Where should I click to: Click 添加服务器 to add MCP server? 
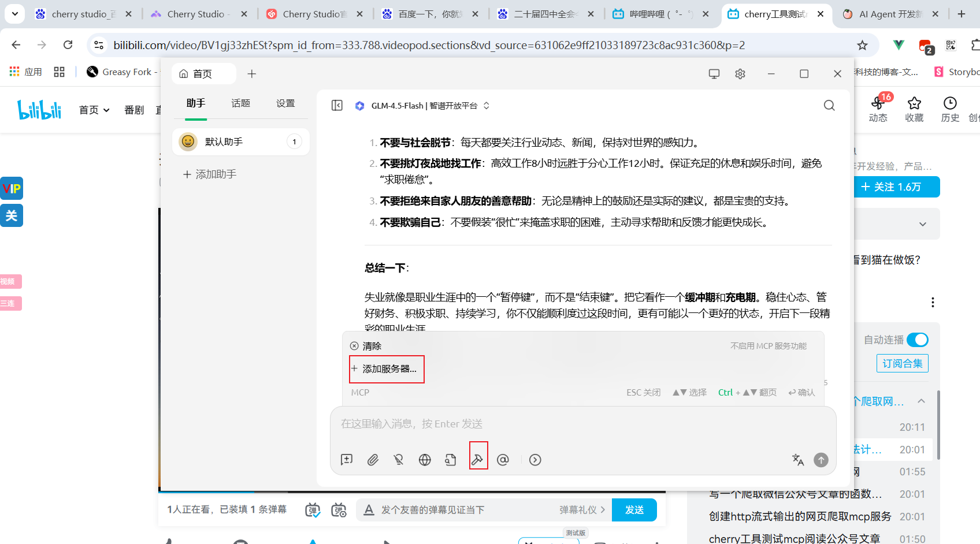pyautogui.click(x=386, y=368)
